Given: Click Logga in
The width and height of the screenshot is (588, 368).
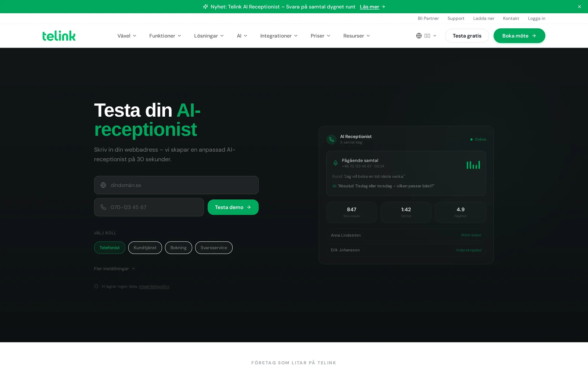Looking at the screenshot, I should click(x=537, y=18).
